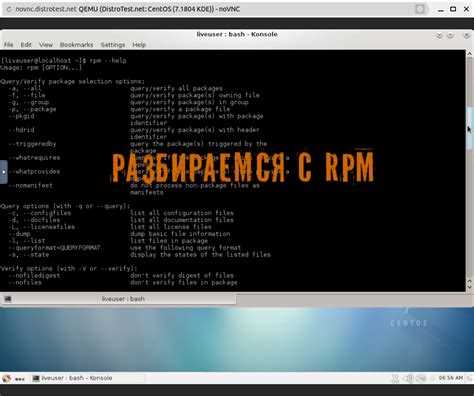Click the terminal scrollbar up arrow

pos(469,54)
